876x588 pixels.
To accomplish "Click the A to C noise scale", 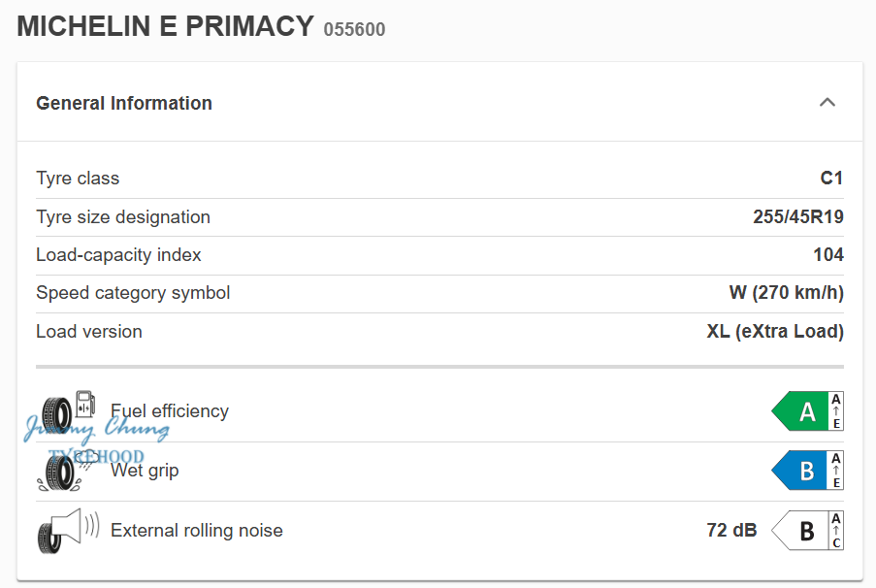I will [x=836, y=531].
